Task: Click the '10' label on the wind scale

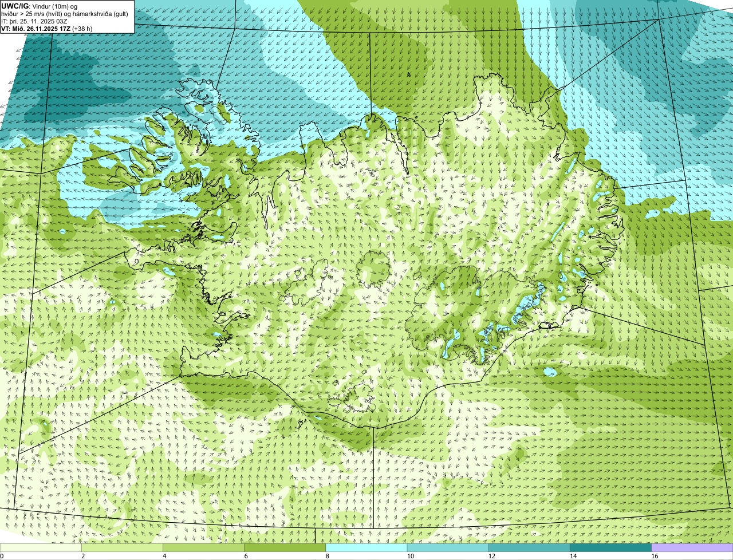Action: tap(410, 556)
